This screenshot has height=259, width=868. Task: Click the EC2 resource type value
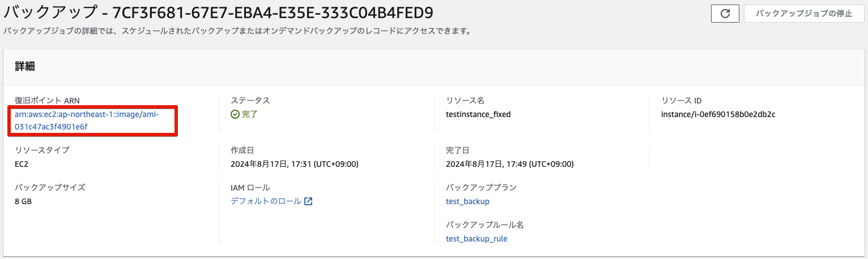click(x=22, y=164)
